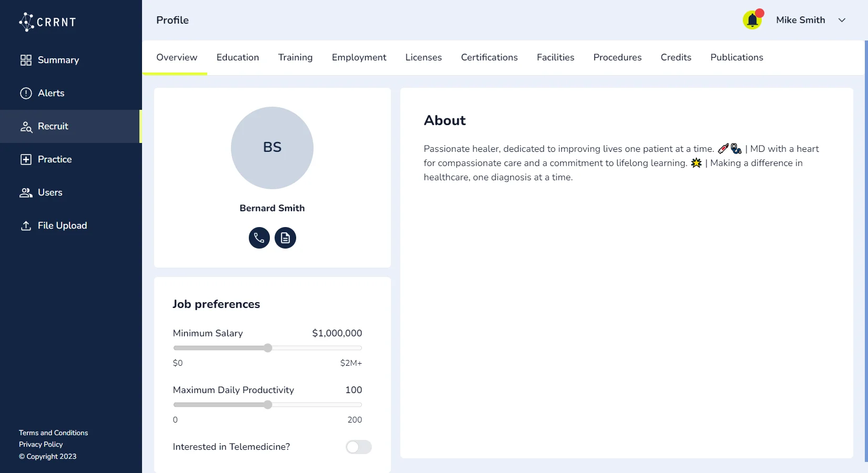The width and height of the screenshot is (868, 473).
Task: Select Practice in the sidebar
Action: (x=54, y=159)
